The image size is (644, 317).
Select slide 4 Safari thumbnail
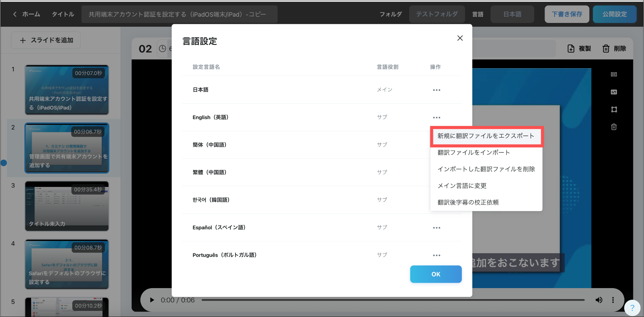67,264
